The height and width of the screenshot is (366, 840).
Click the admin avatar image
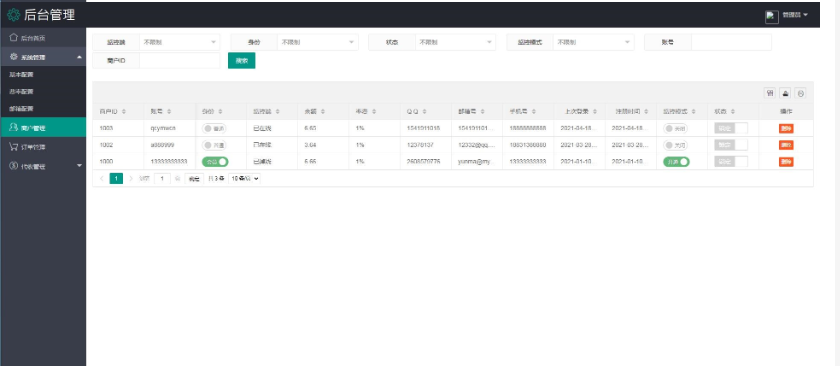(771, 17)
